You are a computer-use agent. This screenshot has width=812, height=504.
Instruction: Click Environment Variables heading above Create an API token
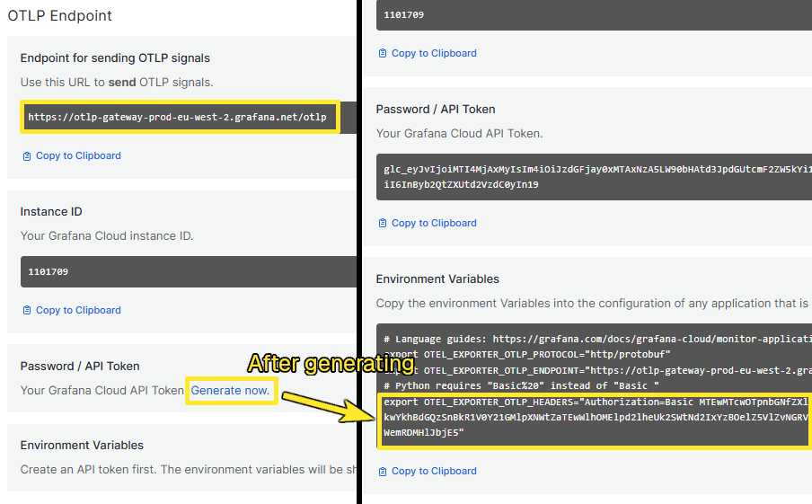(x=82, y=446)
